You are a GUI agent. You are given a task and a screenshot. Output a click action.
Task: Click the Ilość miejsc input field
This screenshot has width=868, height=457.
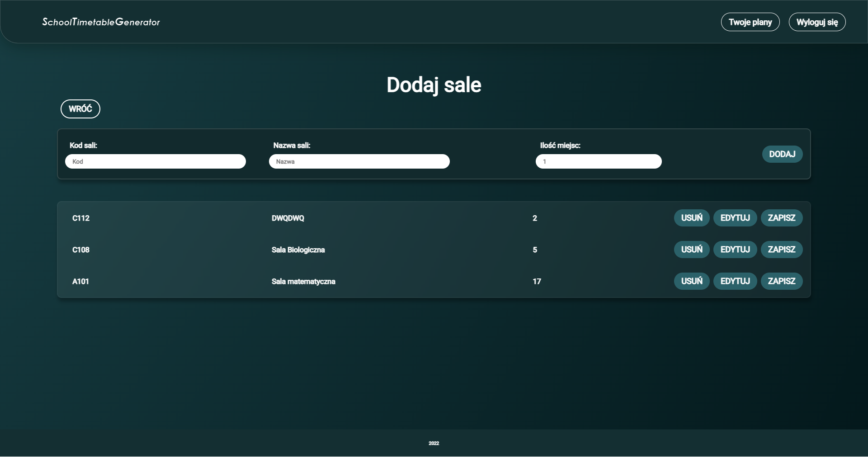(599, 161)
